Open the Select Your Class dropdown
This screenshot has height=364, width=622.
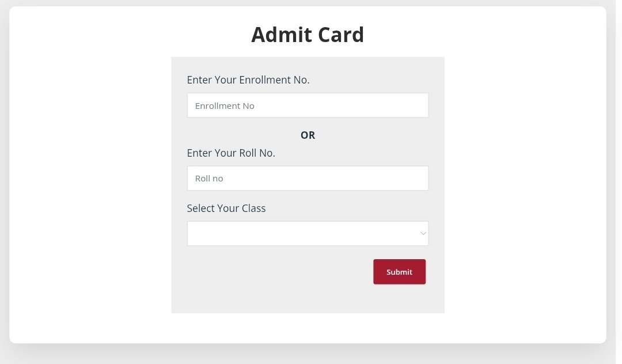pos(308,233)
